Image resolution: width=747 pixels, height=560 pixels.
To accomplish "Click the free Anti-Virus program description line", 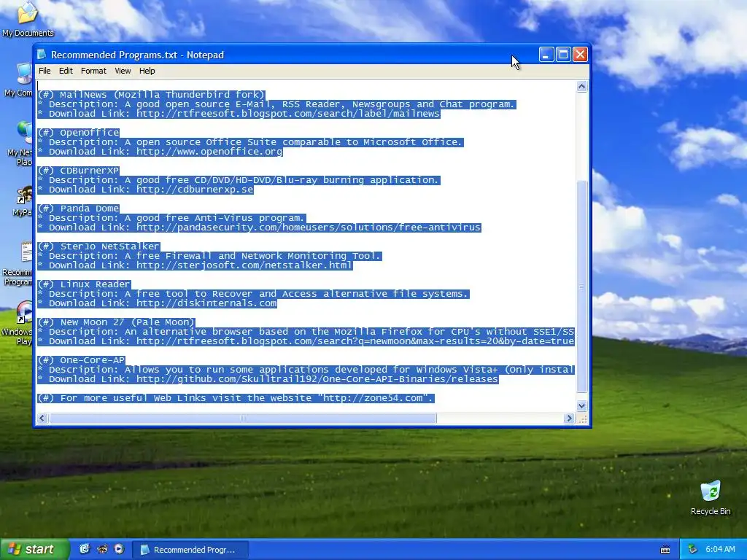I will 171,218.
